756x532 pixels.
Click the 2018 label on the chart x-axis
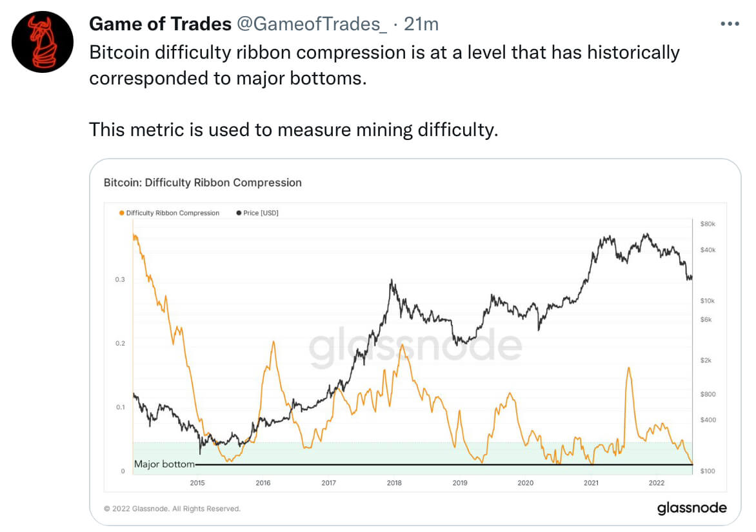click(x=393, y=482)
